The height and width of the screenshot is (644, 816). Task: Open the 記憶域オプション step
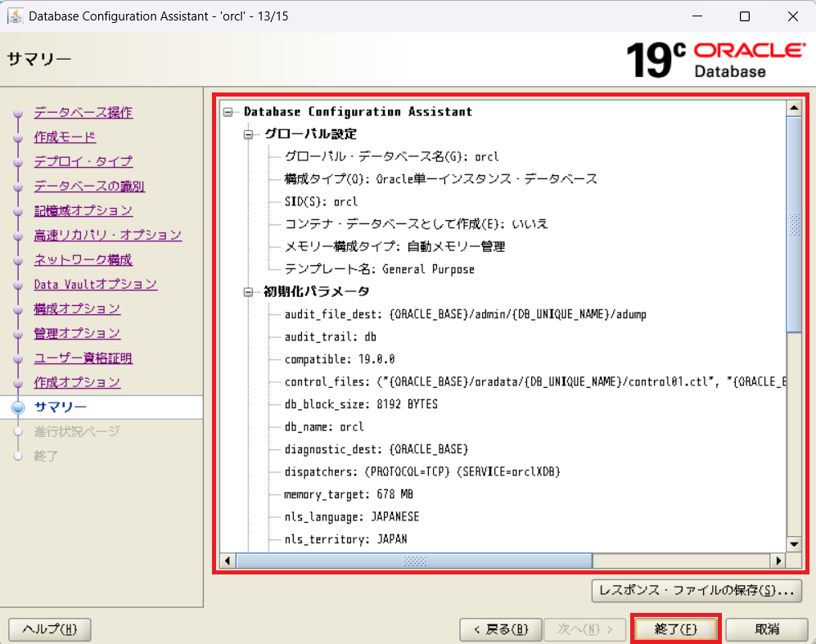coord(83,210)
